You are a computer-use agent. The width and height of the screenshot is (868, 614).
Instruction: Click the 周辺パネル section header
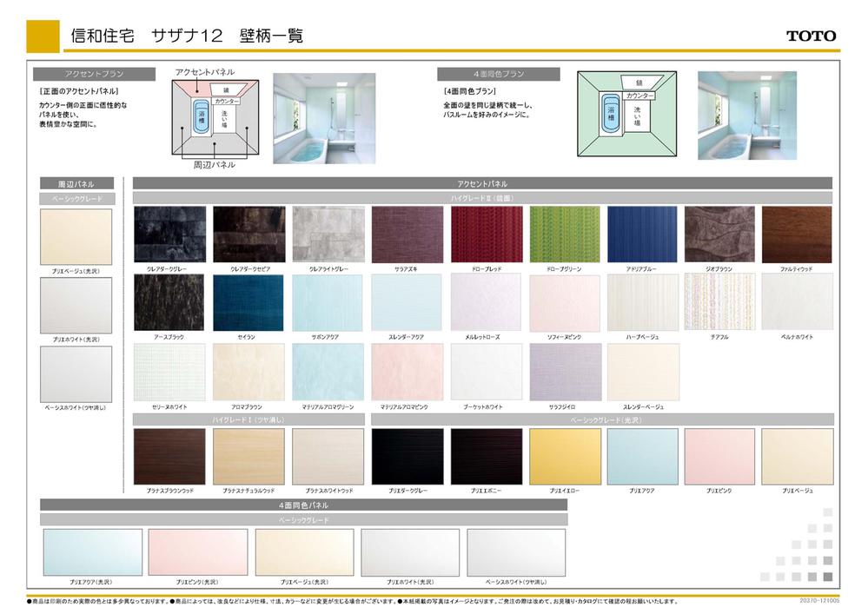(x=76, y=184)
